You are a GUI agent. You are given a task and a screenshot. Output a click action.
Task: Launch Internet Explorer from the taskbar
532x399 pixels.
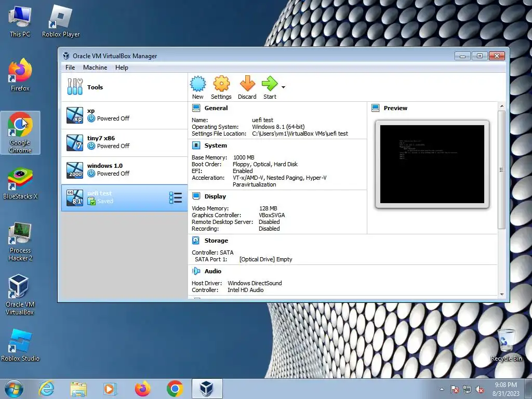point(46,389)
